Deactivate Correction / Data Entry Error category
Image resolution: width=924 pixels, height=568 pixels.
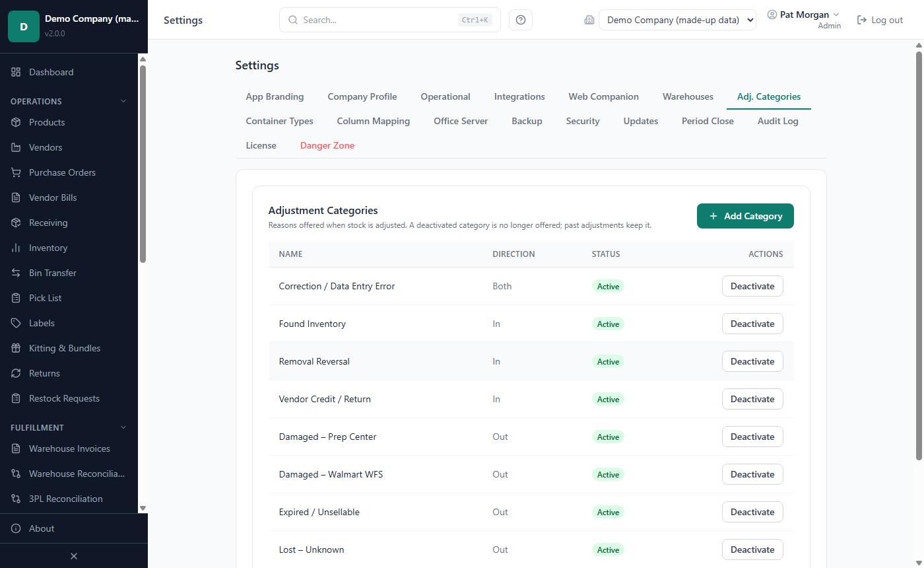(x=752, y=286)
